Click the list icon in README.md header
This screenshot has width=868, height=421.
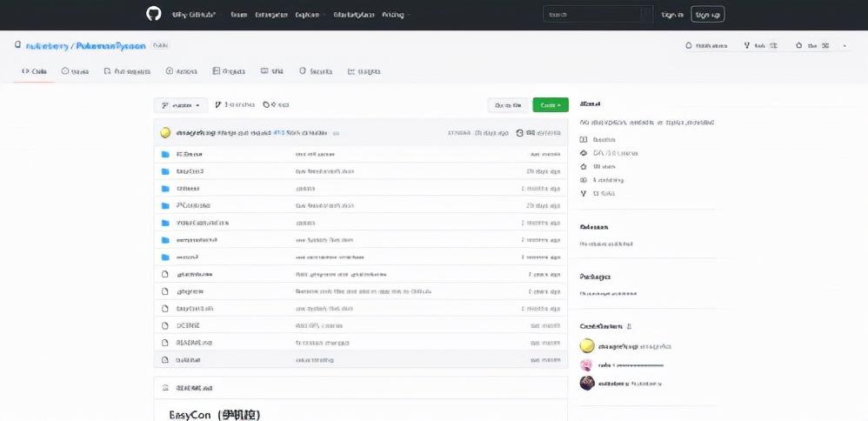(164, 388)
